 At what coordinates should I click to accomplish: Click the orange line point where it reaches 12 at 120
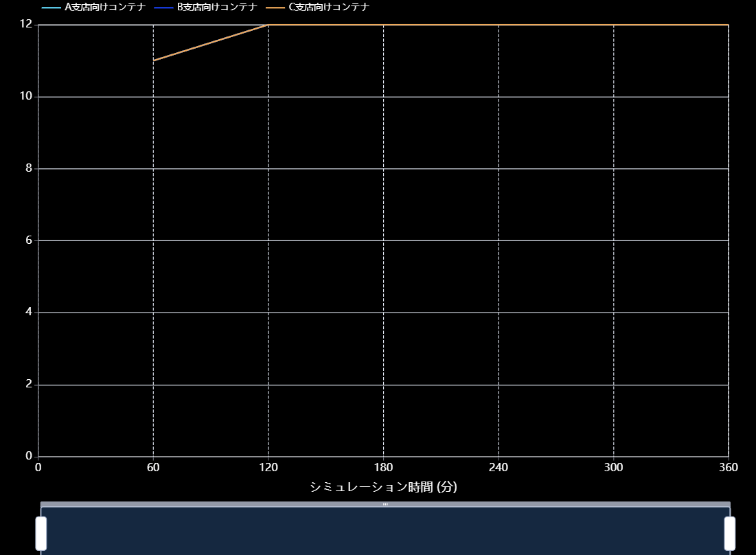tap(268, 25)
